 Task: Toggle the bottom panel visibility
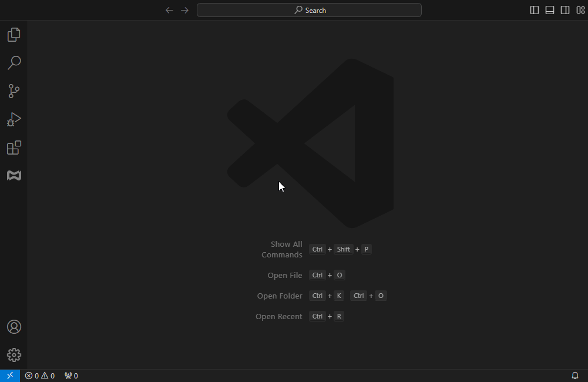coord(550,10)
